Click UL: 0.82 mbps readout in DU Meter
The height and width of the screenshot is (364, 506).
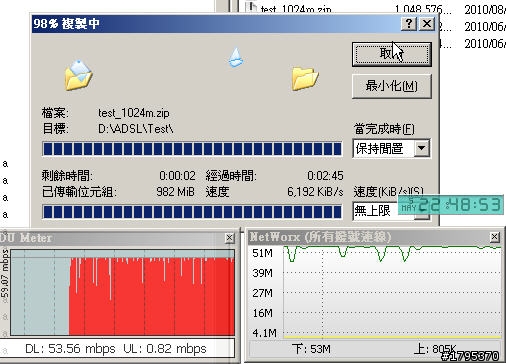[x=165, y=349]
